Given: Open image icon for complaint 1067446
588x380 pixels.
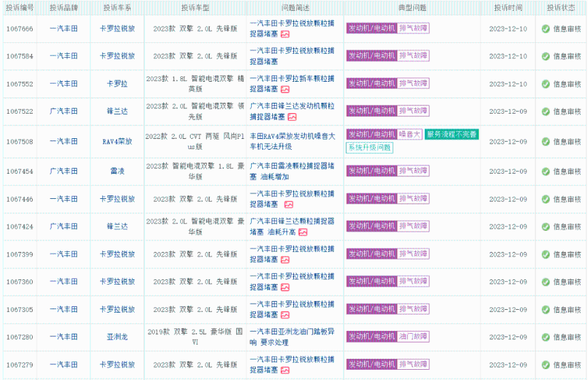Looking at the screenshot, I should point(289,204).
